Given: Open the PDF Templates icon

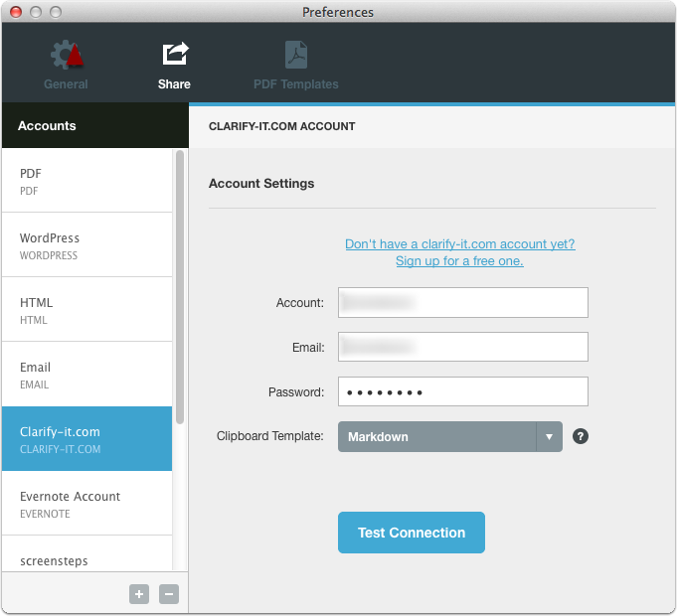Looking at the screenshot, I should click(296, 55).
